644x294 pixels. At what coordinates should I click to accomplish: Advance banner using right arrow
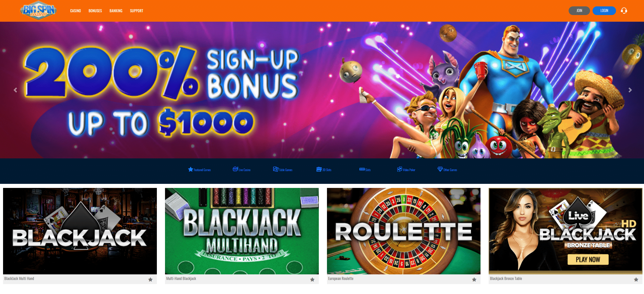click(x=630, y=90)
